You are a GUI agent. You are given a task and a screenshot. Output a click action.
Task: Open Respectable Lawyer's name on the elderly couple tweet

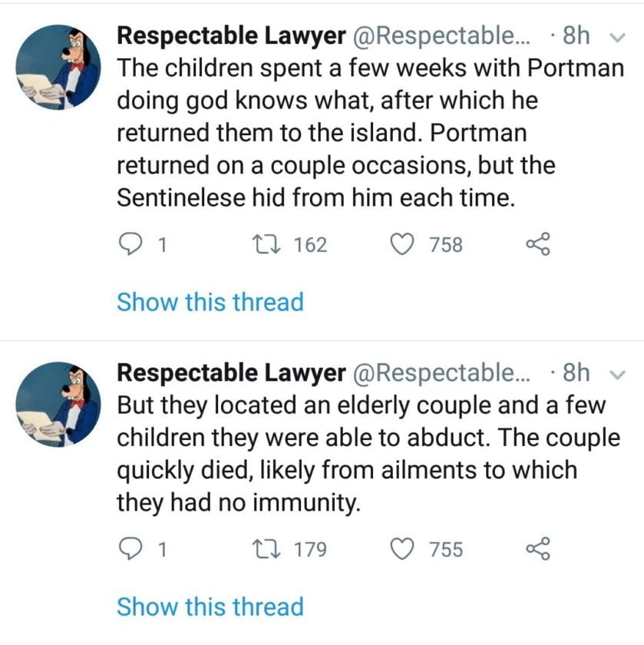click(230, 373)
